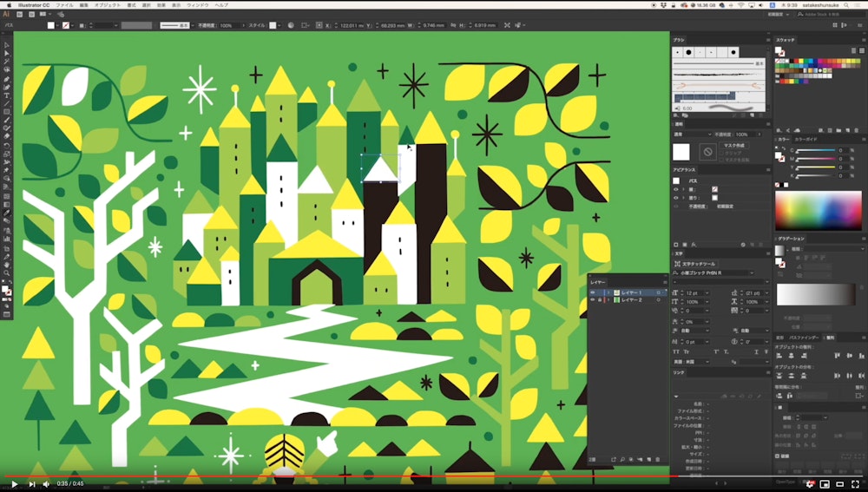Open the オブジェクト menu

coord(108,5)
